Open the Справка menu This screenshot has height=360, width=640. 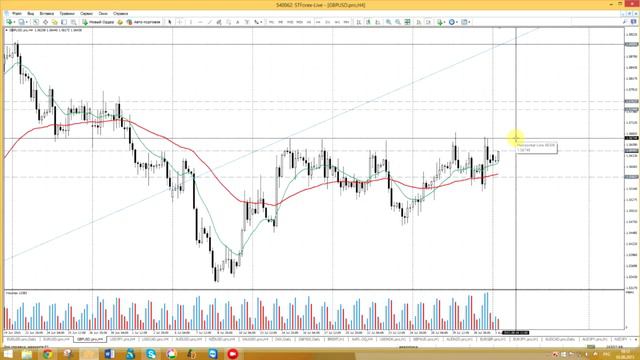(120, 13)
